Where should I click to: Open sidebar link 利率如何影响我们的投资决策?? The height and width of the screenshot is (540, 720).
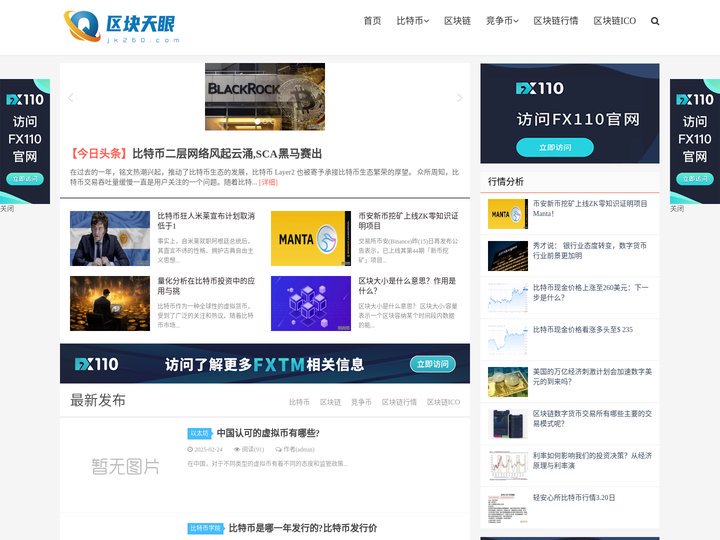click(x=592, y=461)
